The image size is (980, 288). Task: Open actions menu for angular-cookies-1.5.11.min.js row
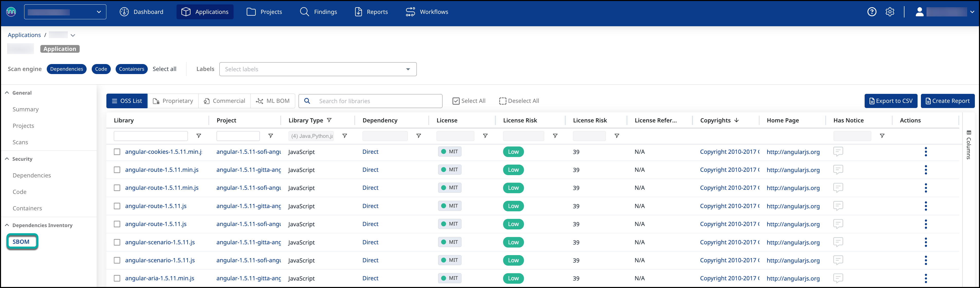tap(926, 152)
